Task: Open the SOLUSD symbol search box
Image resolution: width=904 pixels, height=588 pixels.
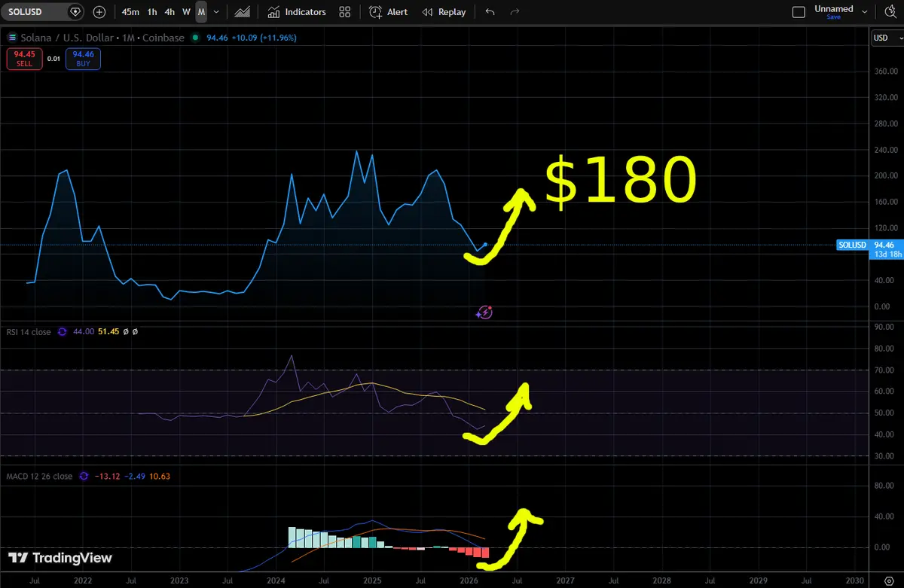Action: 35,12
